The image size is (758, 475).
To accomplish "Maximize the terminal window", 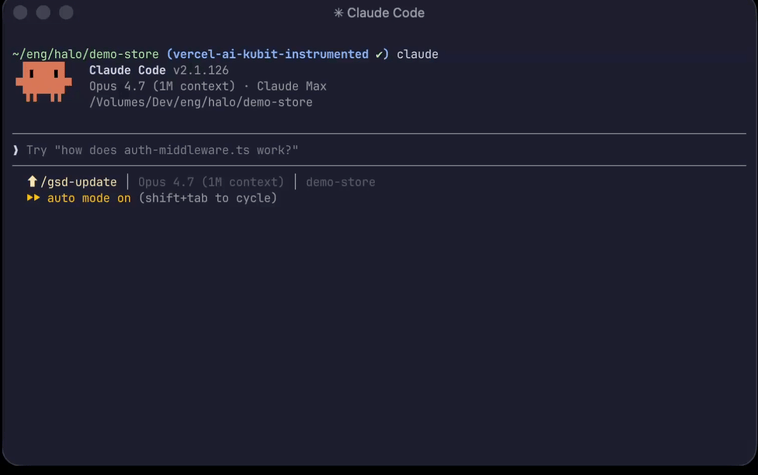I will [66, 13].
